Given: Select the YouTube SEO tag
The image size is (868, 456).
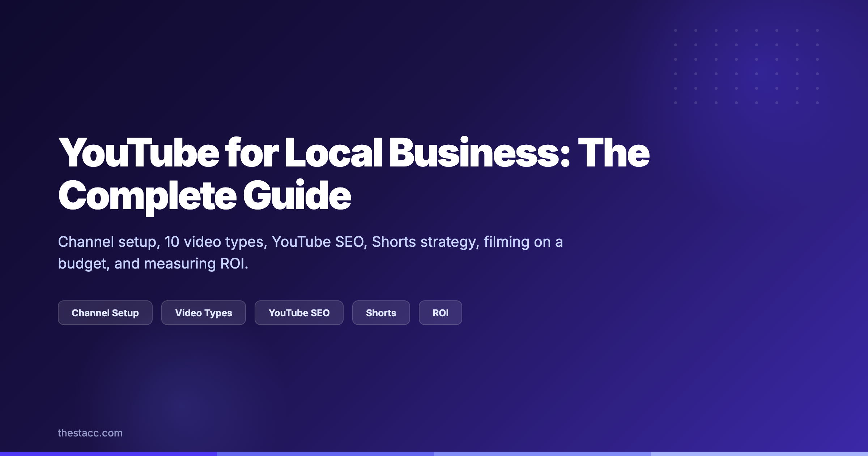Looking at the screenshot, I should [x=299, y=313].
